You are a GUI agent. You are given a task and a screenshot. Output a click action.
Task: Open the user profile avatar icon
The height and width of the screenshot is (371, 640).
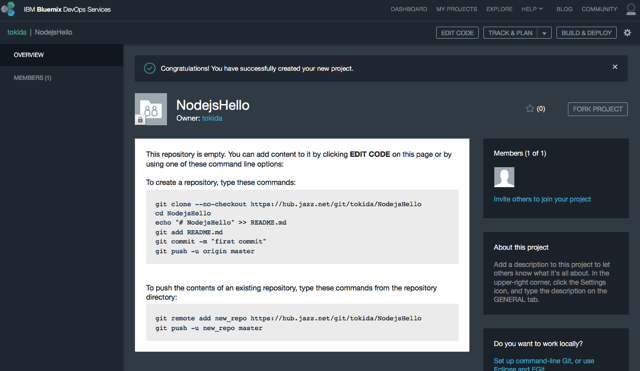(x=631, y=9)
